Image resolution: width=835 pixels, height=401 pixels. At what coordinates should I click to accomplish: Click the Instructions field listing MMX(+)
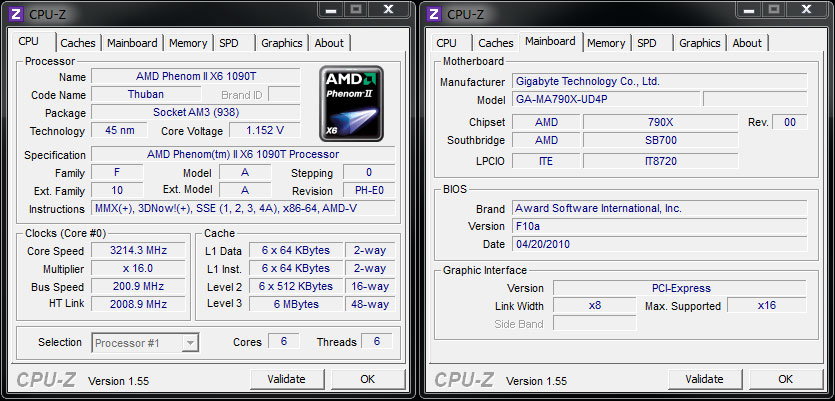coord(243,208)
